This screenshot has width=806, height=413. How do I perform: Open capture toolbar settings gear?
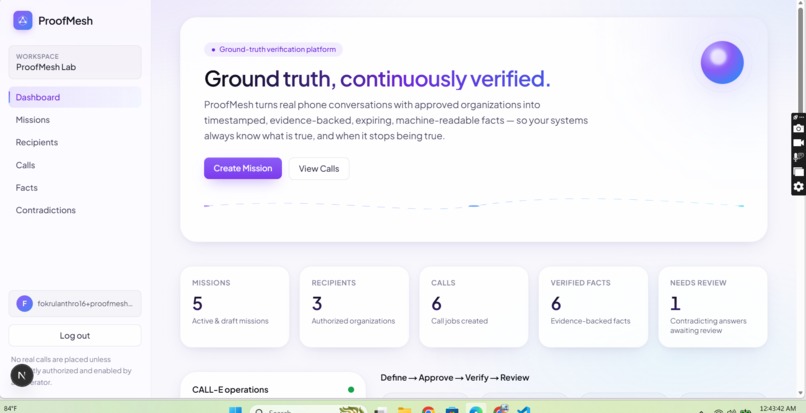[x=798, y=186]
